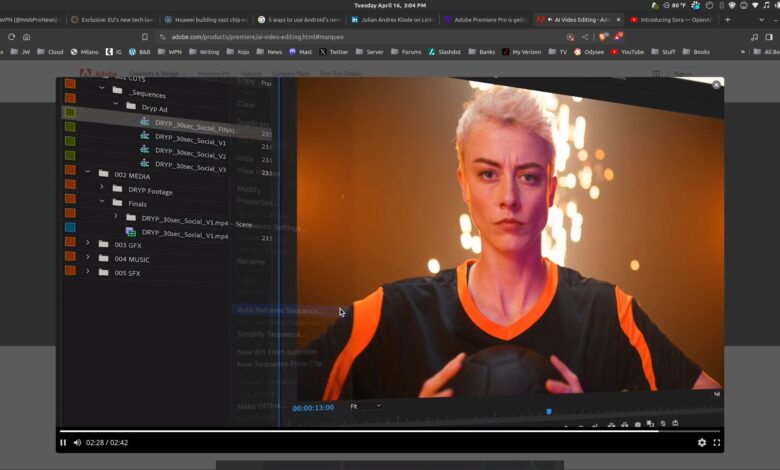780x470 pixels.
Task: Click the Dryp Ad folder icon
Action: (x=131, y=105)
